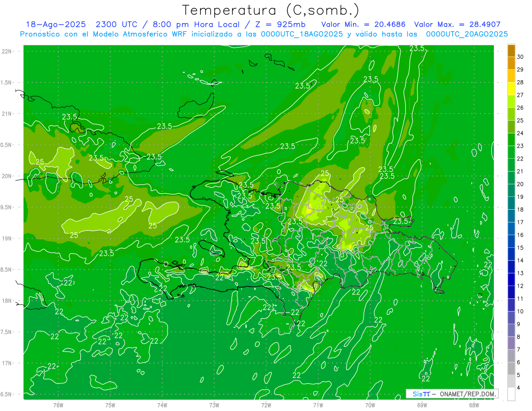This screenshot has height=411, width=532.
Task: Click the "9.5N" latitude axis label
Action: pos(7,207)
